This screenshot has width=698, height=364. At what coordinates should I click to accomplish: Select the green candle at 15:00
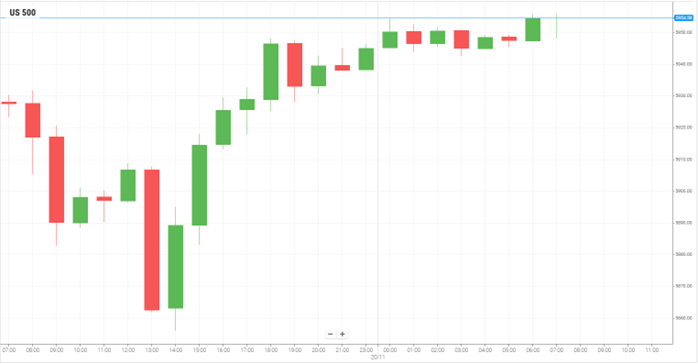click(199, 185)
